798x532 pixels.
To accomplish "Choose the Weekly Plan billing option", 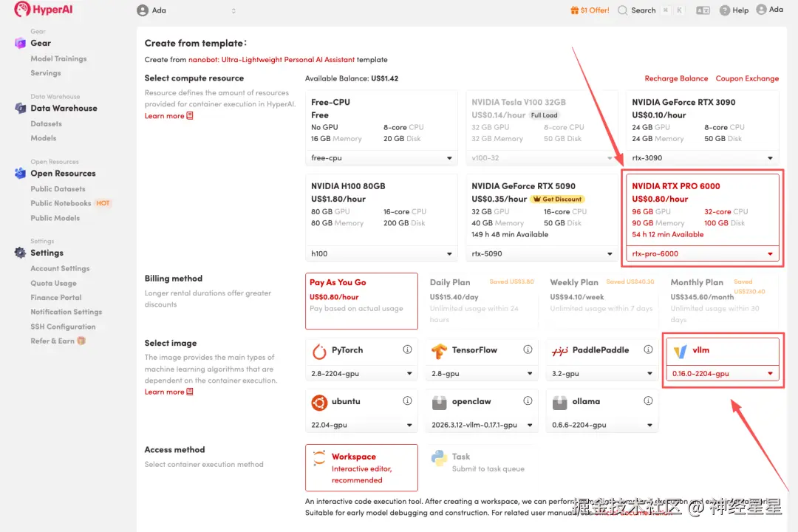I will (x=602, y=301).
